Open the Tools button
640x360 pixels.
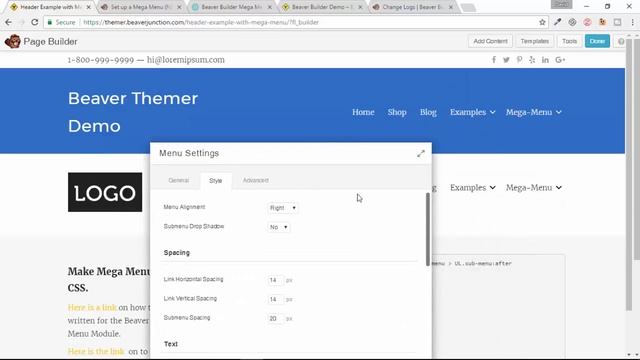[569, 41]
